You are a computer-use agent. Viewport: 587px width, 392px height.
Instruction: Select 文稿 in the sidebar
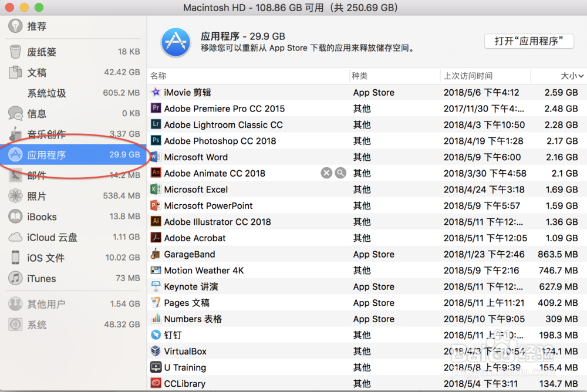click(37, 73)
